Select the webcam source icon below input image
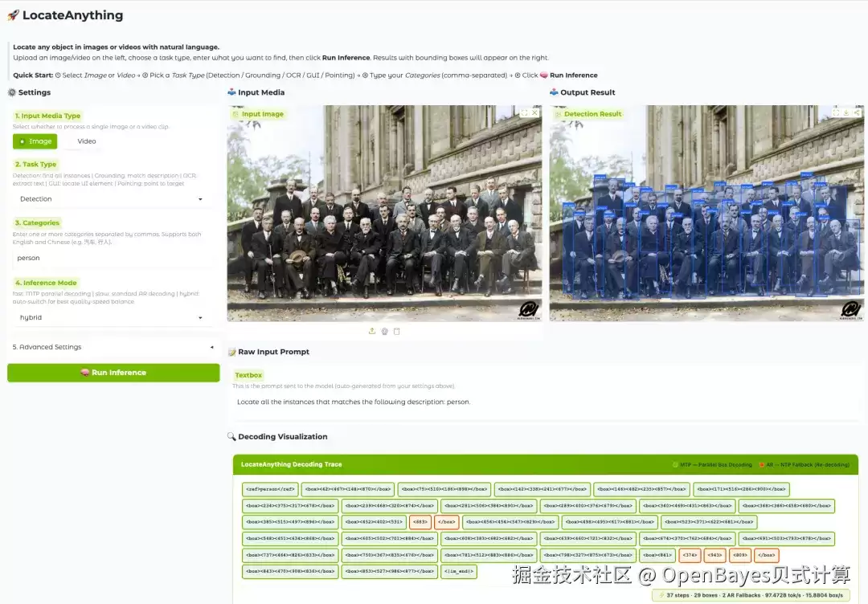The image size is (868, 604). pyautogui.click(x=384, y=331)
